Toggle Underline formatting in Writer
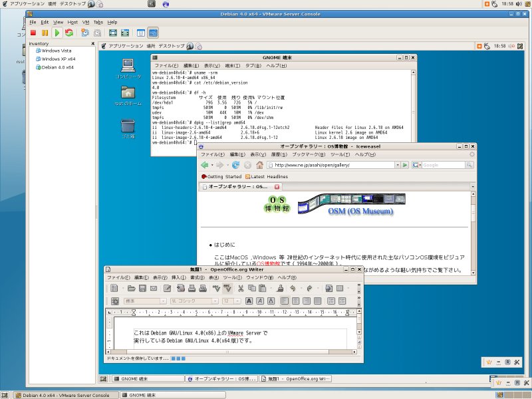 pos(271,301)
